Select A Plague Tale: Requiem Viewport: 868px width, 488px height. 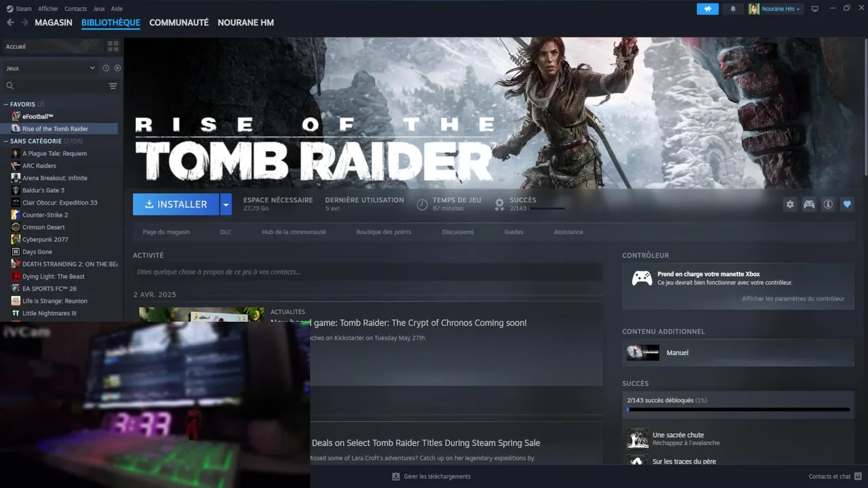point(55,153)
